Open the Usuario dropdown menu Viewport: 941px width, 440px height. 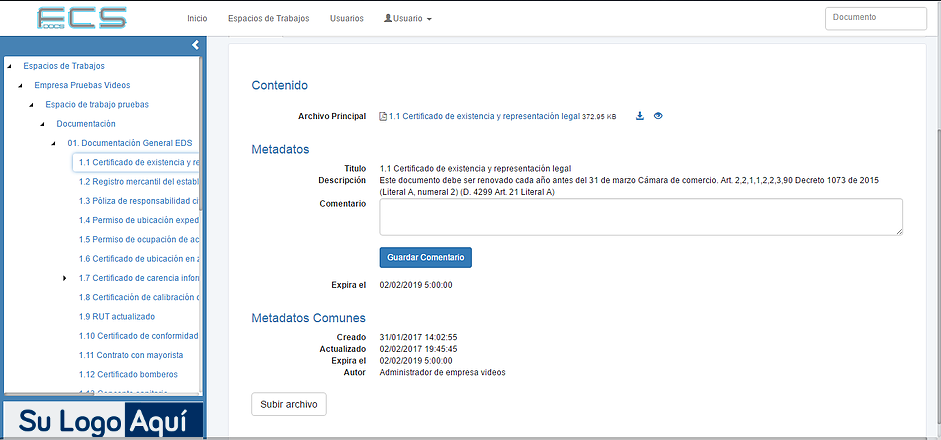coord(407,18)
